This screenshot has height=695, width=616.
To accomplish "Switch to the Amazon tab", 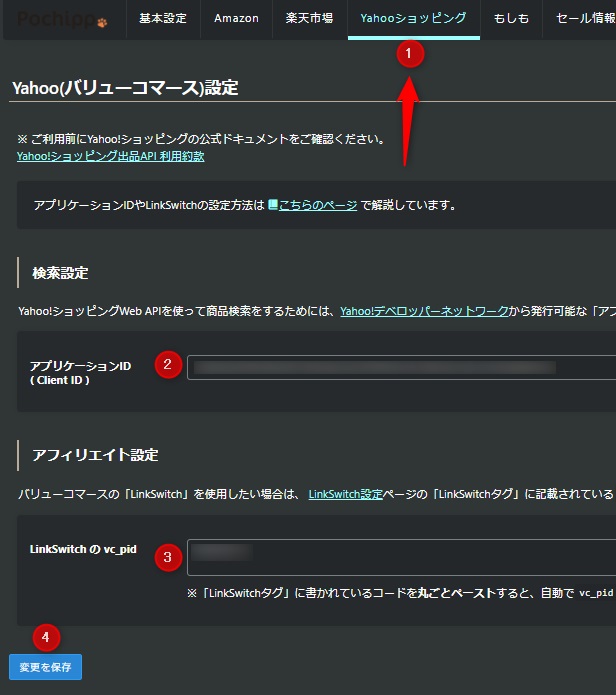I will tap(236, 18).
